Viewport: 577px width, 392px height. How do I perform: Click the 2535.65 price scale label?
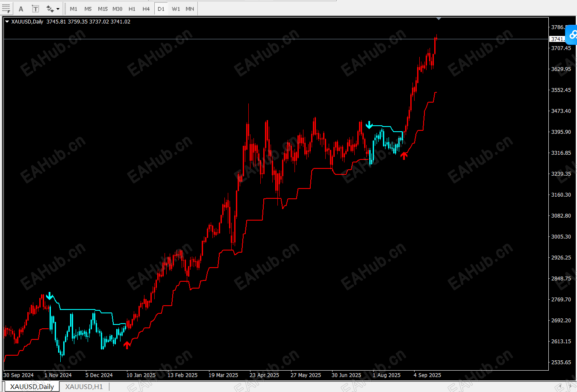pos(561,362)
